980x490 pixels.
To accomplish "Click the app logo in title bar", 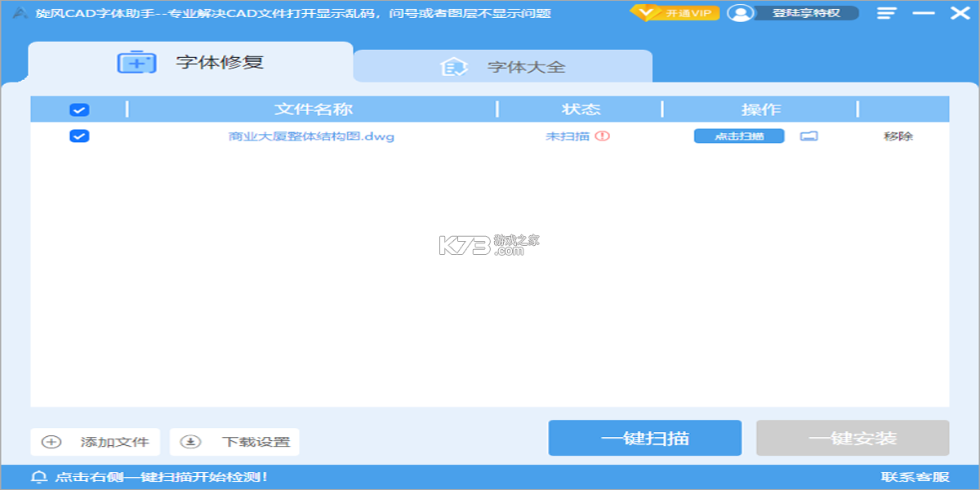I will click(x=19, y=13).
